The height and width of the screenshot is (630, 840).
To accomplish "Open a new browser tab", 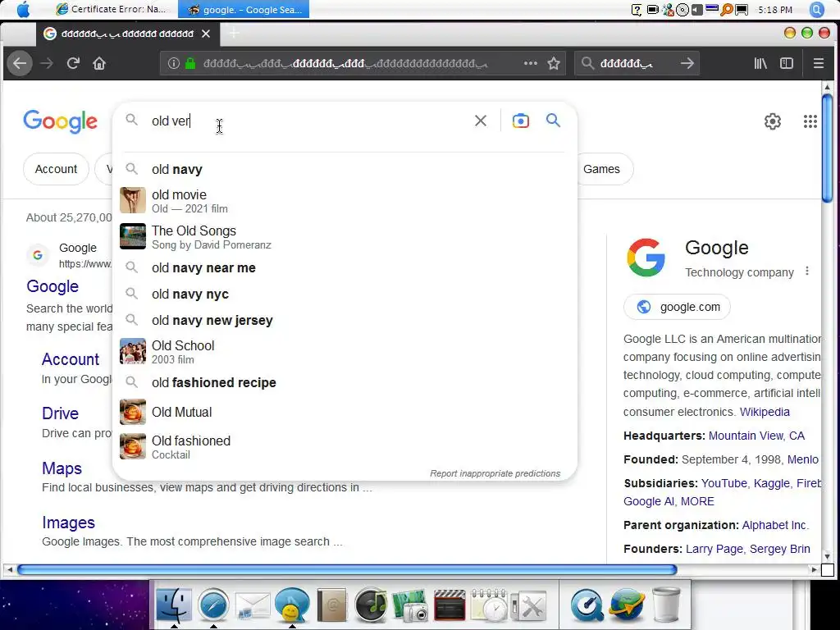I will (x=234, y=34).
